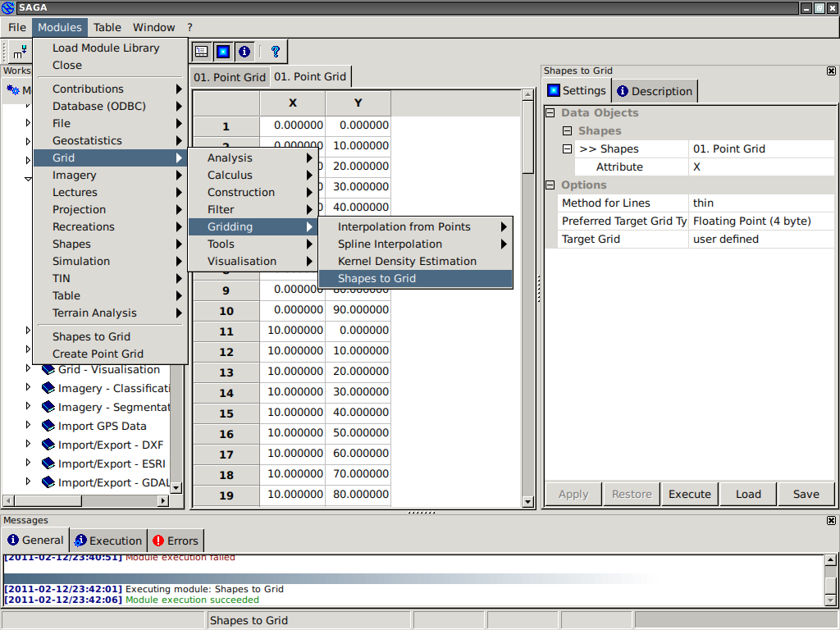
Task: Toggle the workspace window toolbar icon
Action: coord(201,52)
